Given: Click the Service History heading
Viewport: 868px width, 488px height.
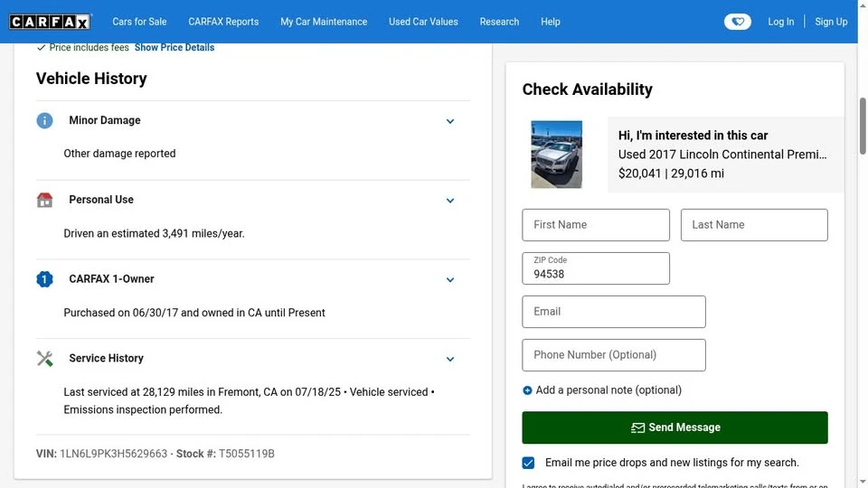Looking at the screenshot, I should click(107, 358).
